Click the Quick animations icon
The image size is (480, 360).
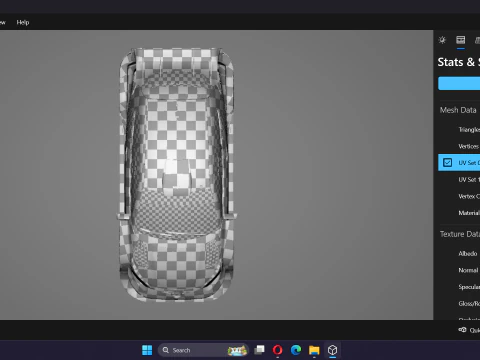click(x=462, y=330)
